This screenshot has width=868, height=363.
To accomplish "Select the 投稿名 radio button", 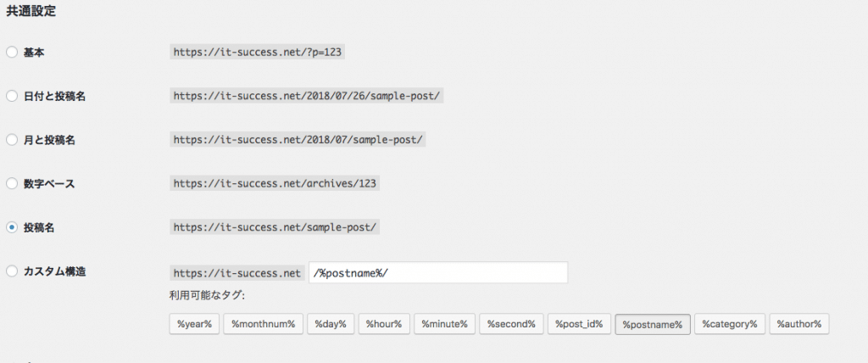I will (12, 228).
